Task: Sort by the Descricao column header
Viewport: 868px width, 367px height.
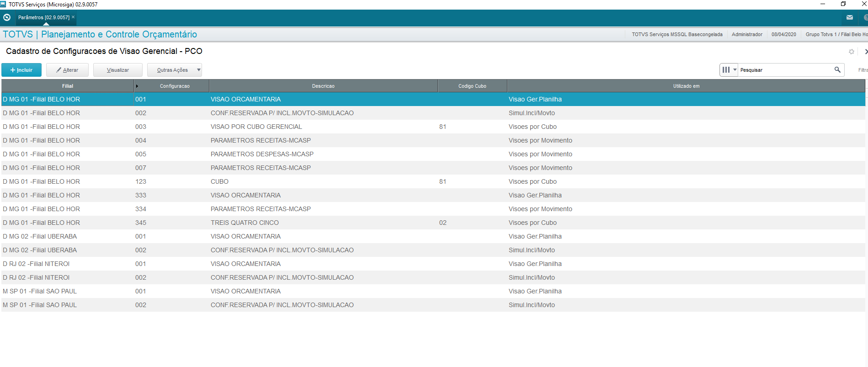Action: [x=323, y=86]
